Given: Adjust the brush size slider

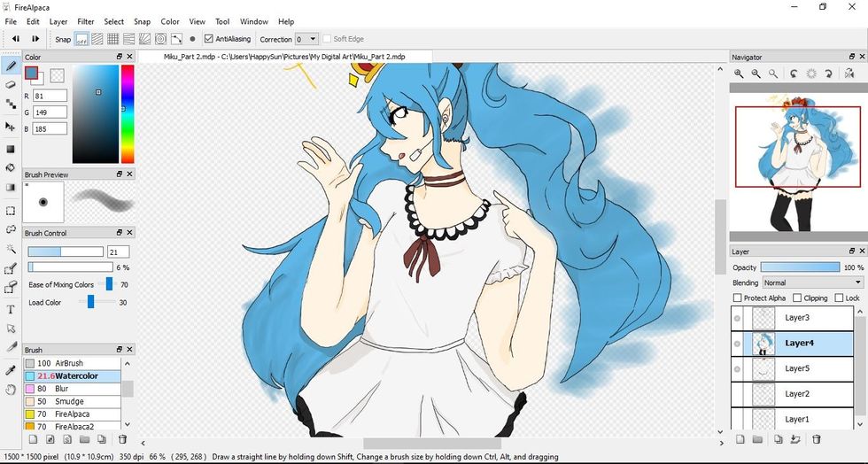Looking at the screenshot, I should (66, 252).
